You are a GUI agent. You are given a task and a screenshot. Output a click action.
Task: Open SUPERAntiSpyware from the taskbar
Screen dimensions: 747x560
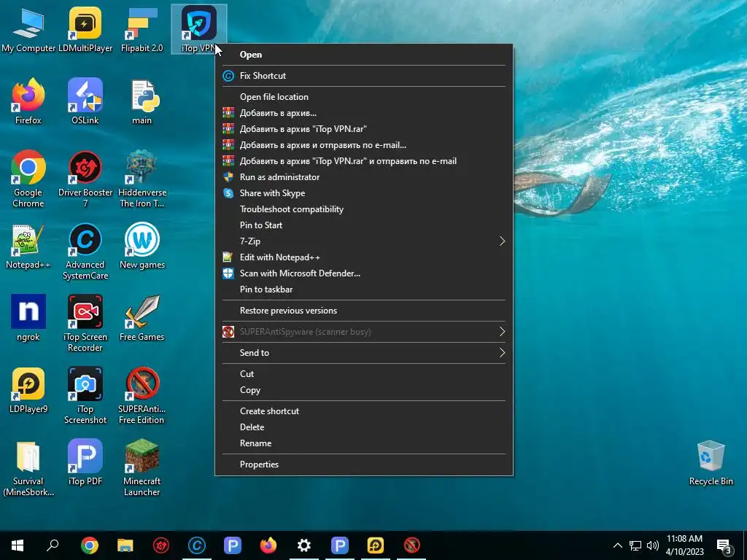[x=411, y=545]
